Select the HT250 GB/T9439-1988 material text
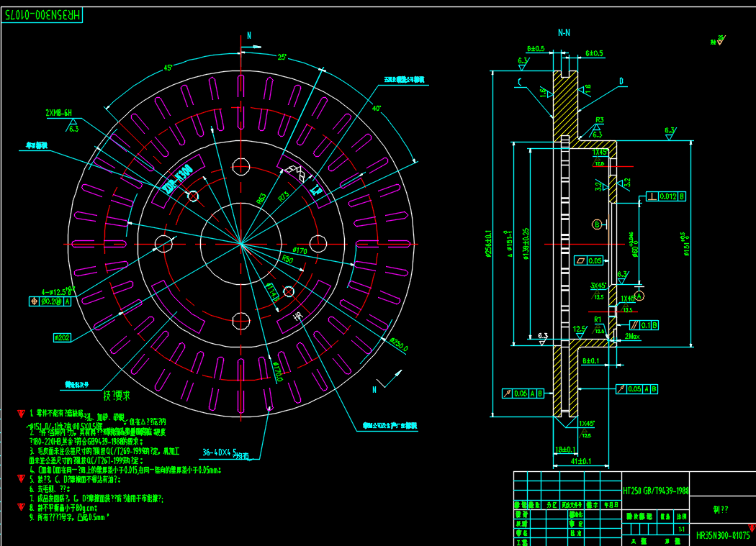756x546 pixels. coord(655,489)
